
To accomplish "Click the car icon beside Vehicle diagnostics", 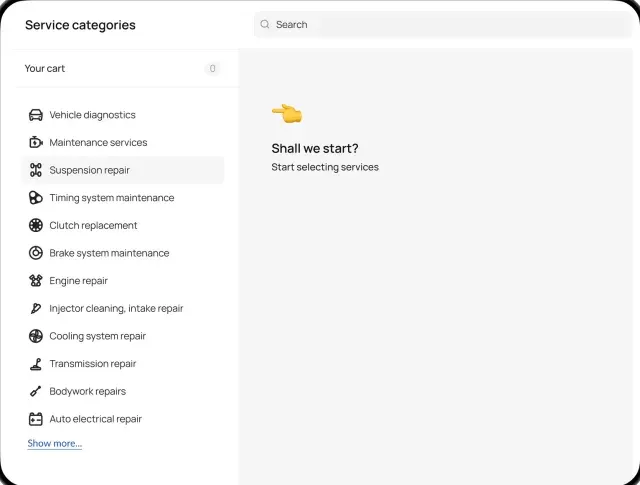I will point(36,115).
